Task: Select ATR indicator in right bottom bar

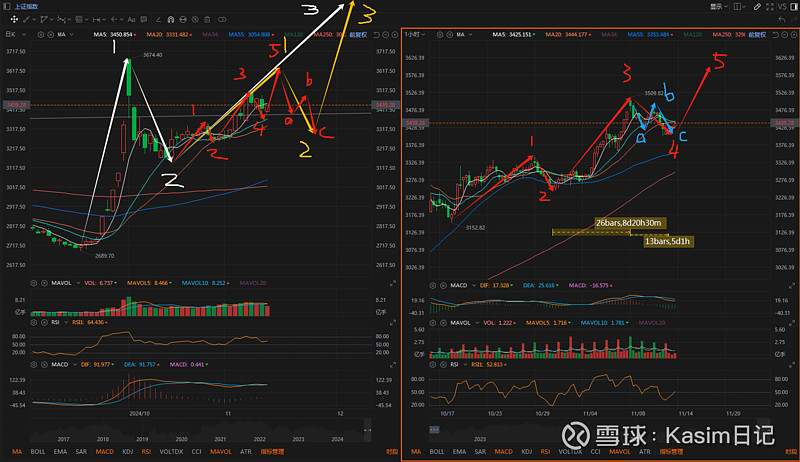Action: 645,452
